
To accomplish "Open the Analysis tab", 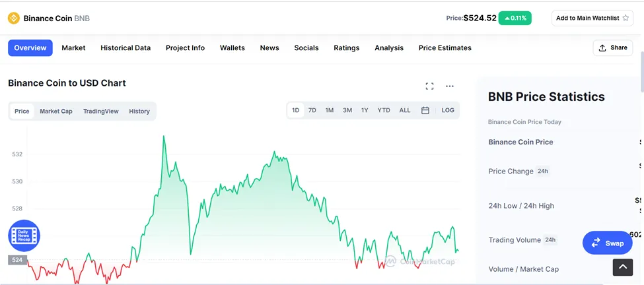I will tap(389, 48).
